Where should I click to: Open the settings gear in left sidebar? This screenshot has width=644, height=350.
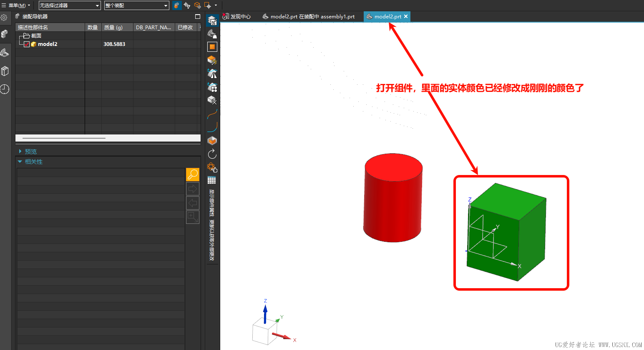click(x=4, y=18)
